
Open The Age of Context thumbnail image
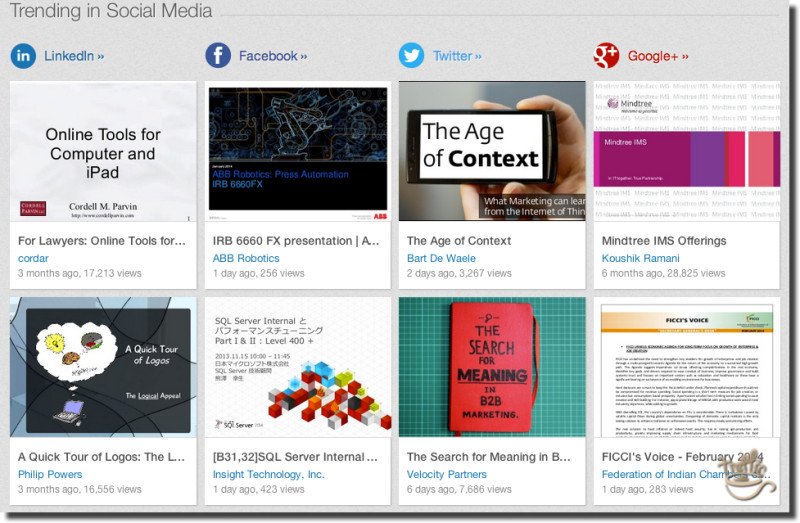pos(492,152)
